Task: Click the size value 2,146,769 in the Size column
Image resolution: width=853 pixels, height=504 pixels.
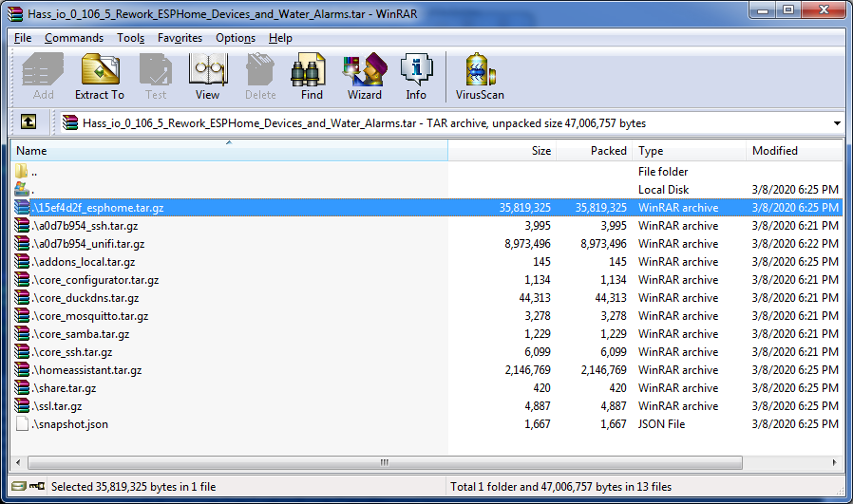Action: (527, 370)
